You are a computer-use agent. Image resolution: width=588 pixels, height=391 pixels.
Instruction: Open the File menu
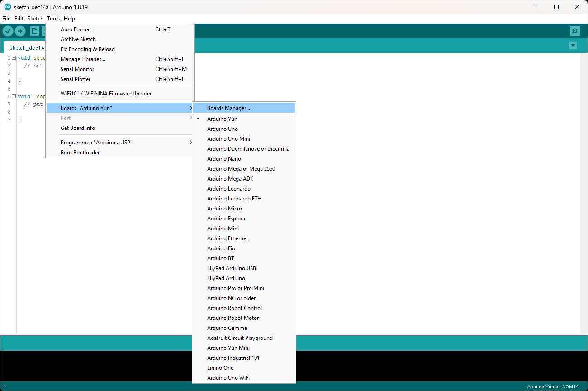click(x=6, y=19)
